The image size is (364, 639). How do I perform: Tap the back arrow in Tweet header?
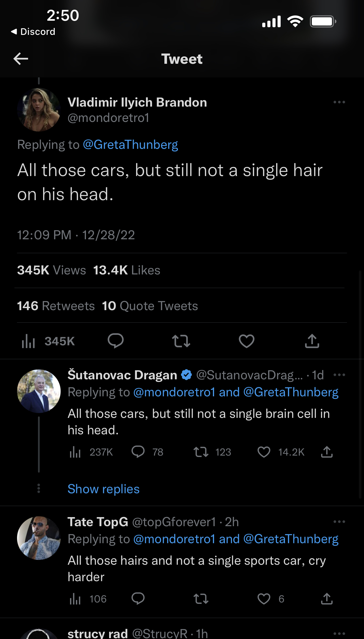click(x=21, y=59)
